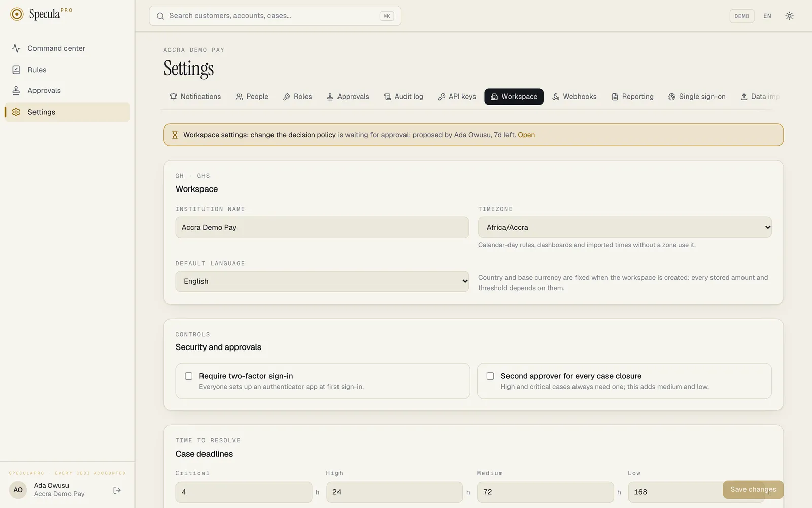Select the Workspace tab
Viewport: 812px width, 508px height.
[514, 97]
